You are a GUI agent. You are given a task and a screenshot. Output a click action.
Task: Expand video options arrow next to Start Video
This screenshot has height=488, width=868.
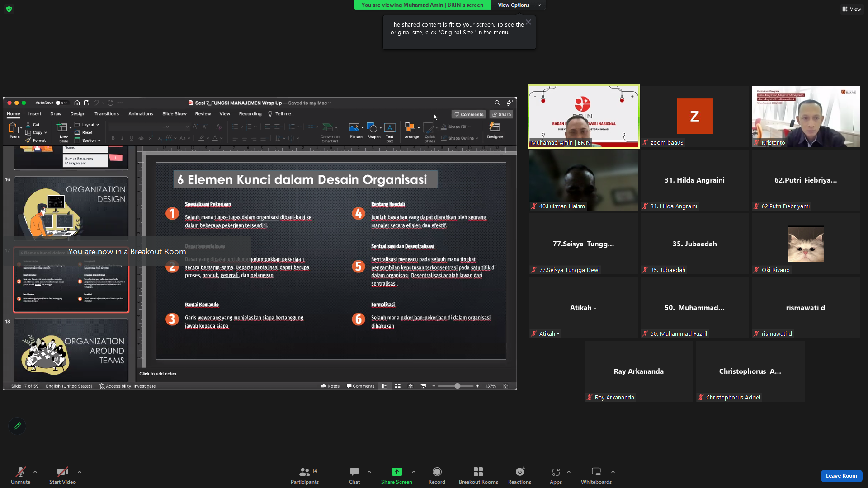click(x=80, y=472)
